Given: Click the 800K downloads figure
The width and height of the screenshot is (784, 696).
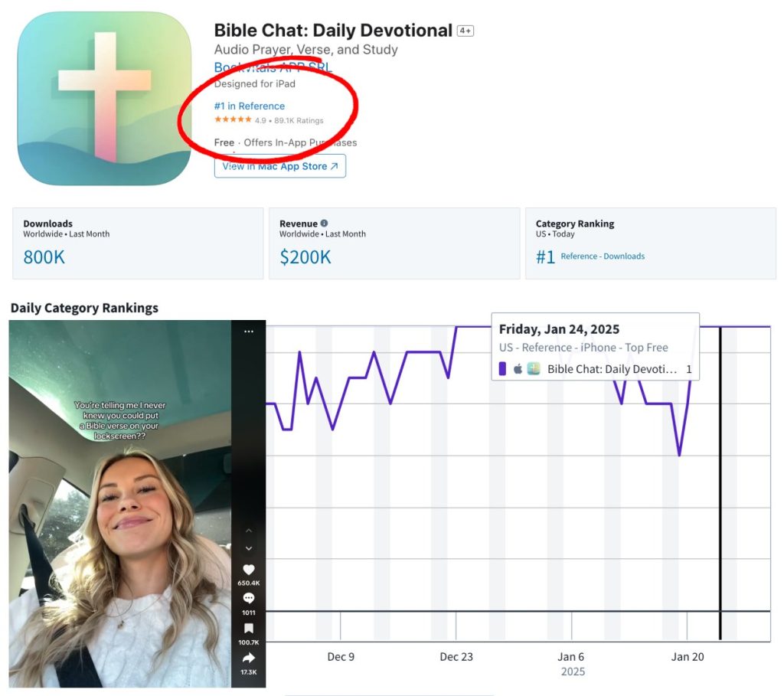Looking at the screenshot, I should click(44, 257).
